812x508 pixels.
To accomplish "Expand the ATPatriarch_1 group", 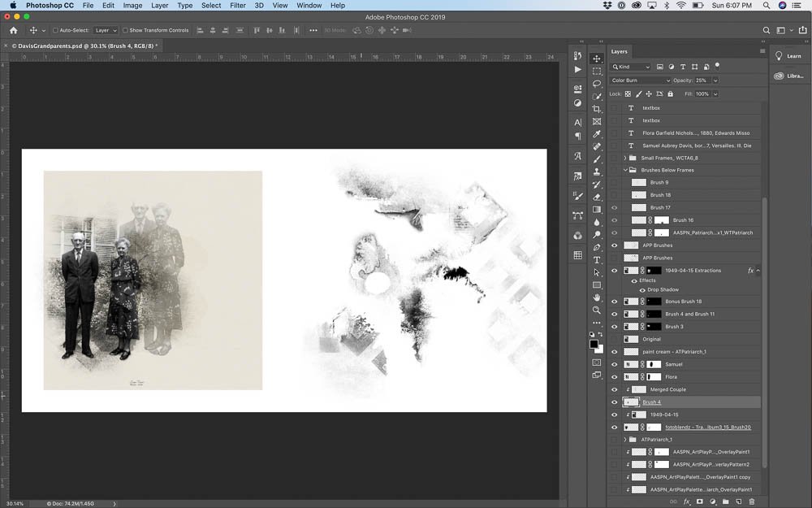I will tap(625, 440).
